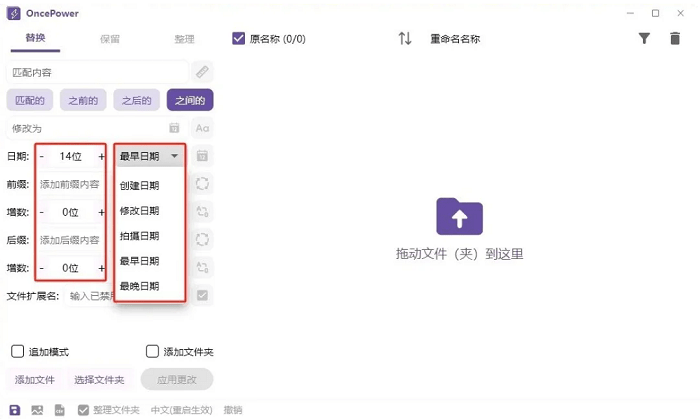Decrease the 增数 stepper below 后缀
This screenshot has width=700, height=420.
pyautogui.click(x=42, y=268)
